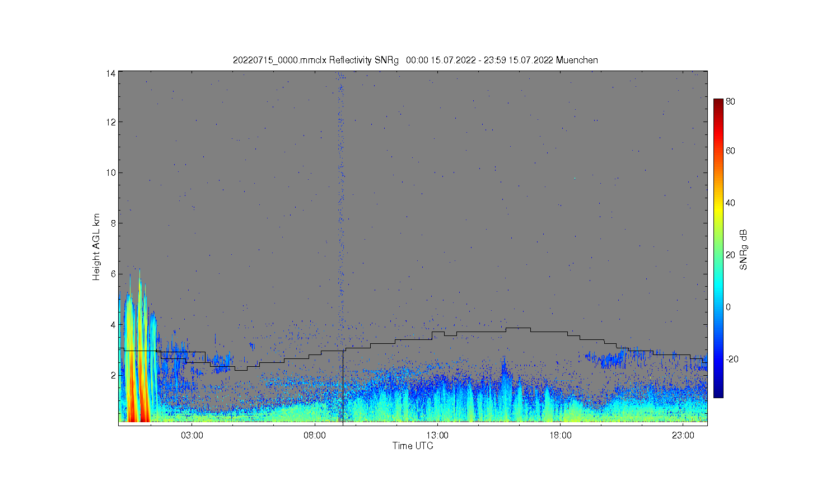Click the 13:00 time tick label
Image resolution: width=840 pixels, height=504 pixels.
coord(437,435)
